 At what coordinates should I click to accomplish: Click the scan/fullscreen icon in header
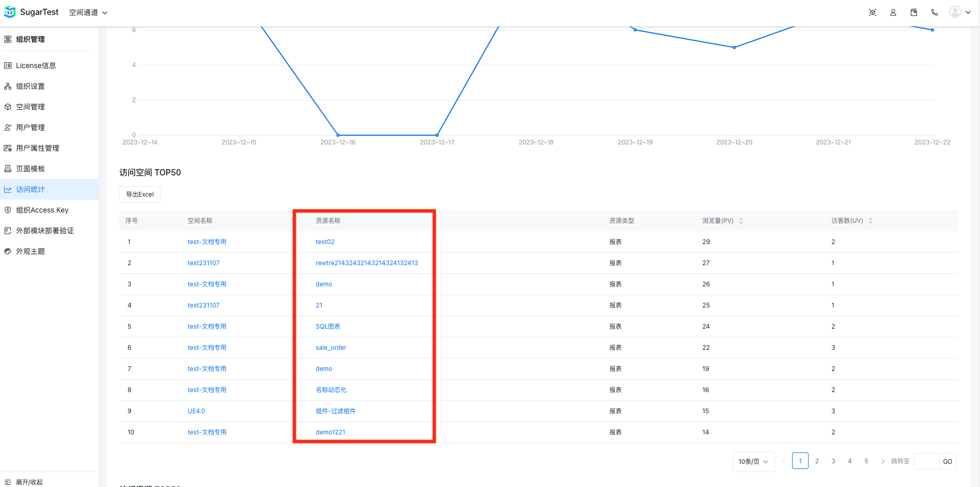(873, 12)
